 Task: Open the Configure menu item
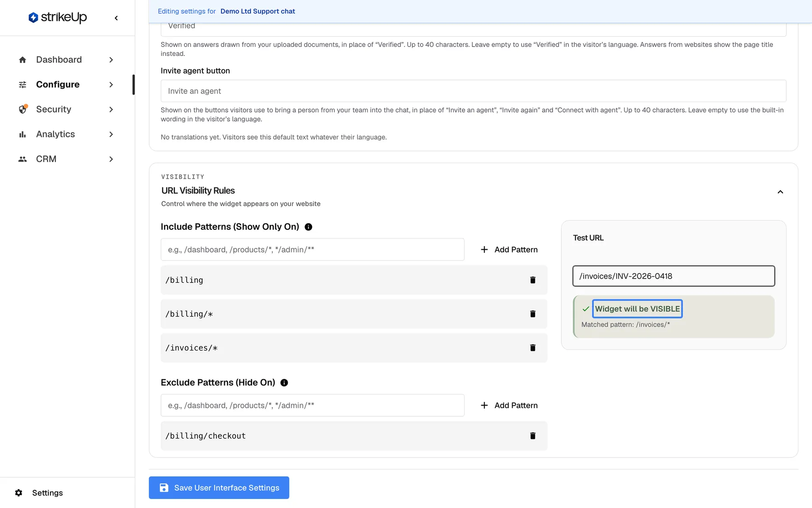click(67, 84)
